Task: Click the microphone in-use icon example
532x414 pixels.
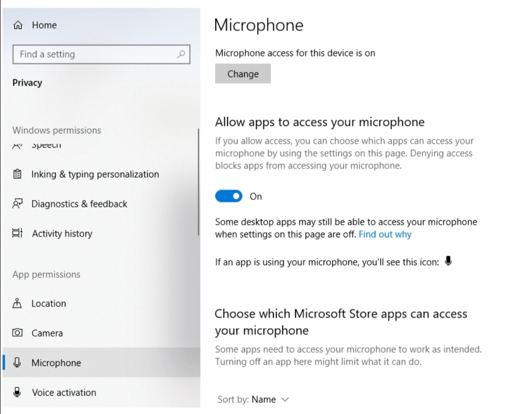Action: (x=448, y=261)
